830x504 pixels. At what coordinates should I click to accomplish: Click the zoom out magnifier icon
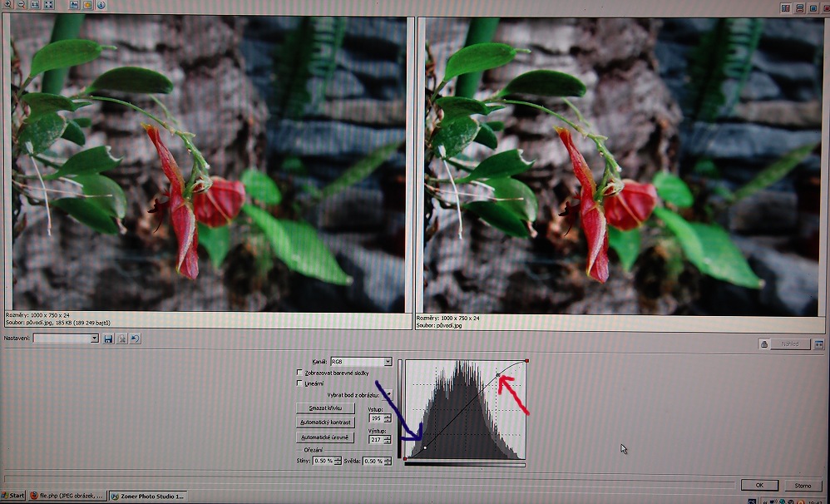coord(21,5)
